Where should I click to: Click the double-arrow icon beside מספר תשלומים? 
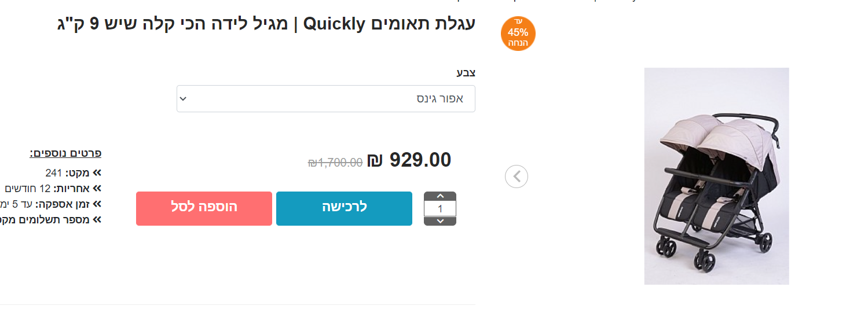(x=97, y=219)
